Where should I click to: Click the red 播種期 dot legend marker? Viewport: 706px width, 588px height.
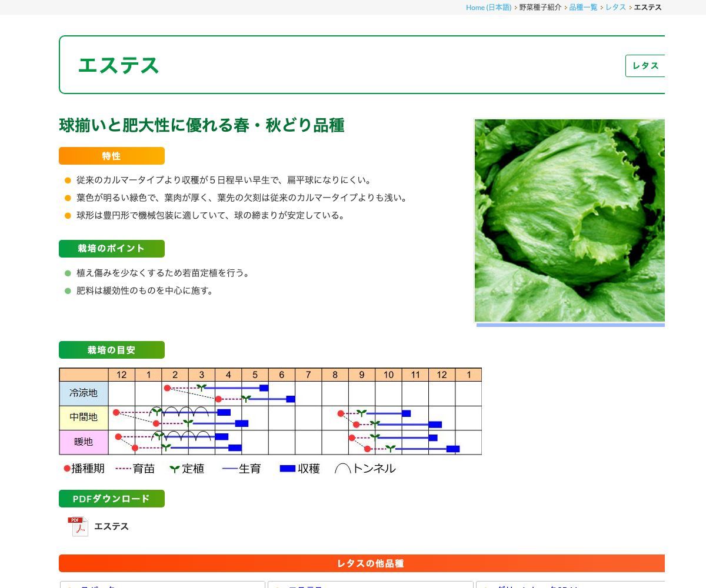(66, 468)
